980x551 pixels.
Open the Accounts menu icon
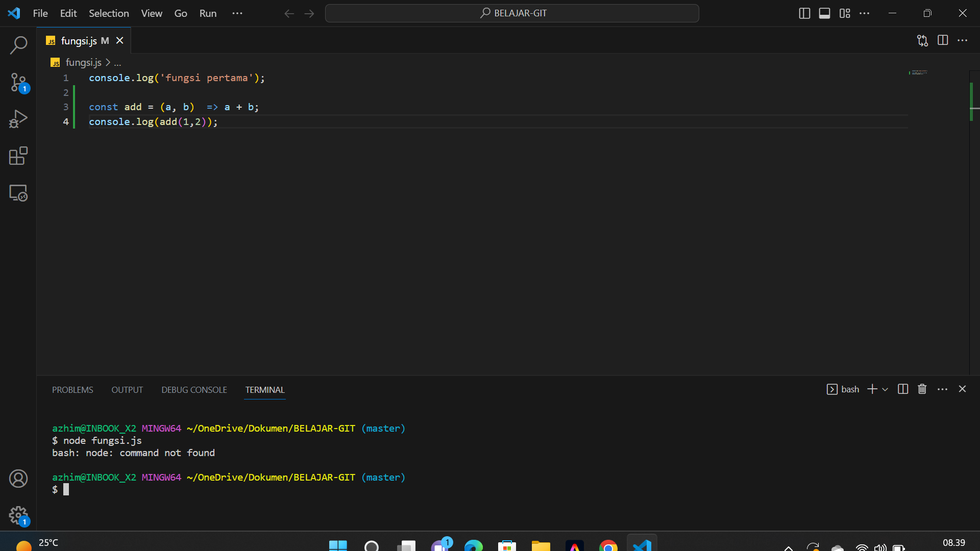point(18,479)
